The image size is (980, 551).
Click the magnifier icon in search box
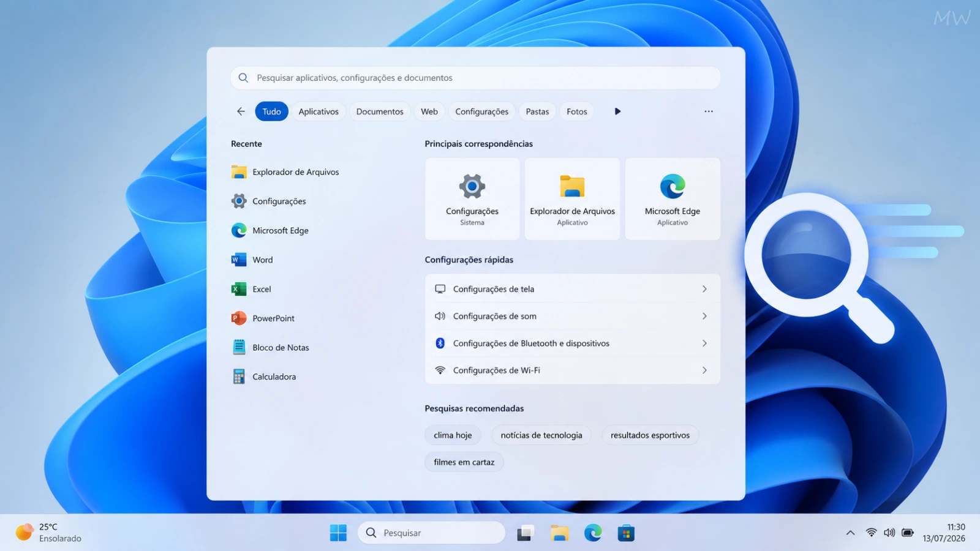pos(243,78)
